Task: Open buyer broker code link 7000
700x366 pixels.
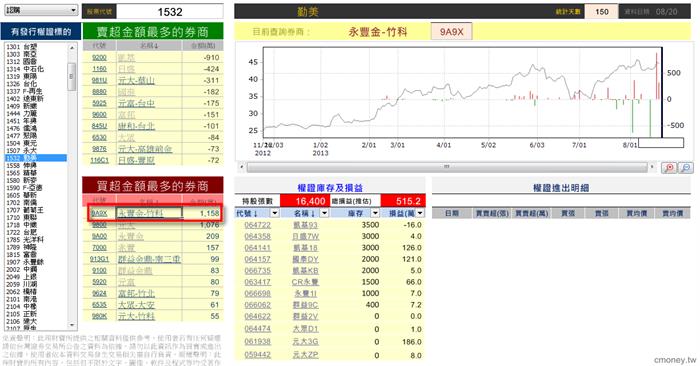Action: coord(99,248)
